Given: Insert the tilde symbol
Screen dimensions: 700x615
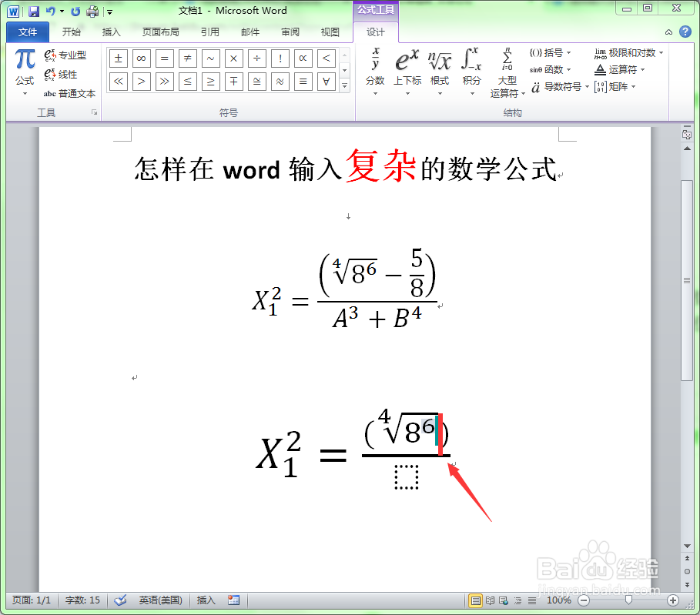Looking at the screenshot, I should 211,58.
